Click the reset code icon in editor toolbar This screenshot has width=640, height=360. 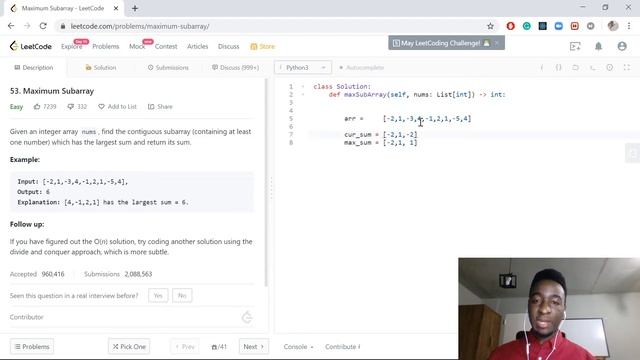point(576,67)
